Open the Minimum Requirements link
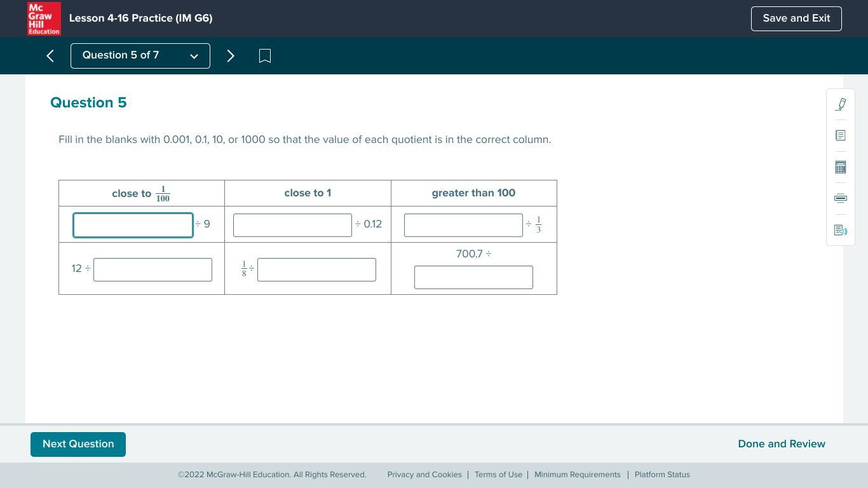 (x=578, y=475)
